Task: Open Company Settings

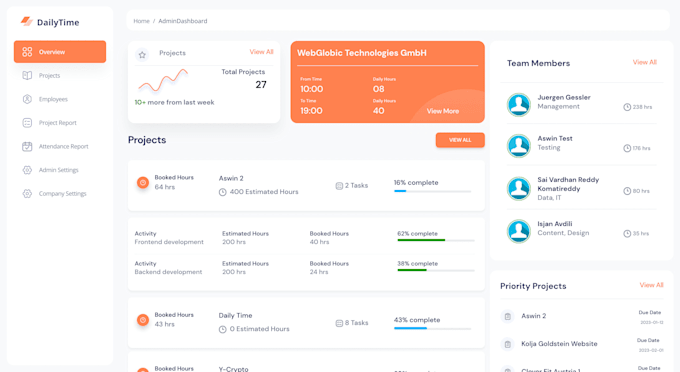Action: click(62, 193)
